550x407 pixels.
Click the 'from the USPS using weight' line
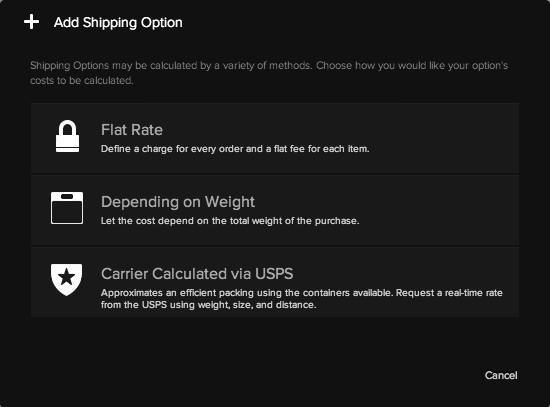209,305
